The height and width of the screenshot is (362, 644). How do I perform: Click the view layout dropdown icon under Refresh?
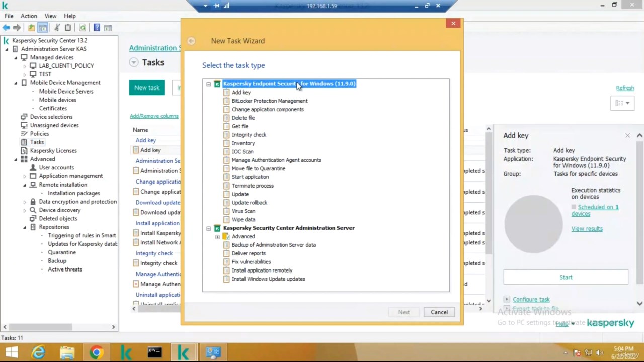pyautogui.click(x=622, y=103)
